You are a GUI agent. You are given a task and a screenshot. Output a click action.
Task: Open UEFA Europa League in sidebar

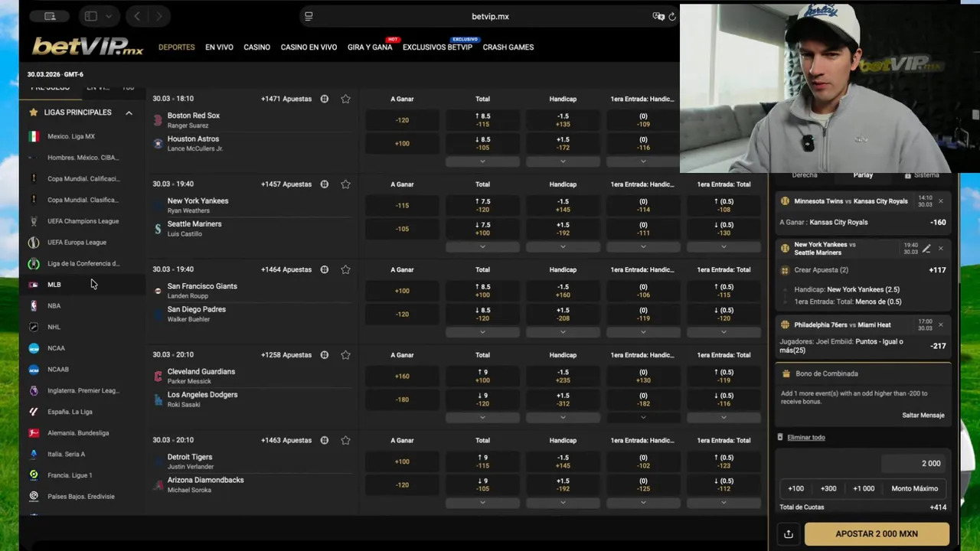(77, 243)
